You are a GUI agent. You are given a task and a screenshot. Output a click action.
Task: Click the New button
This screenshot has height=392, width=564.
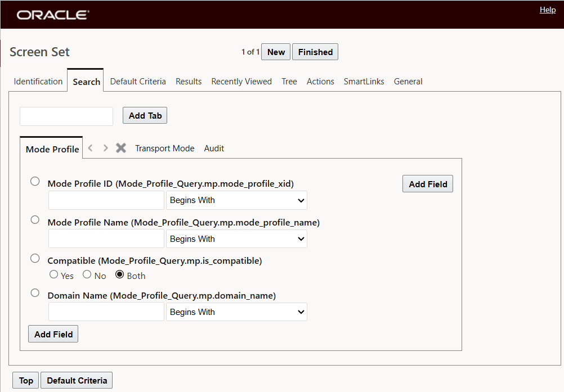[x=276, y=51]
